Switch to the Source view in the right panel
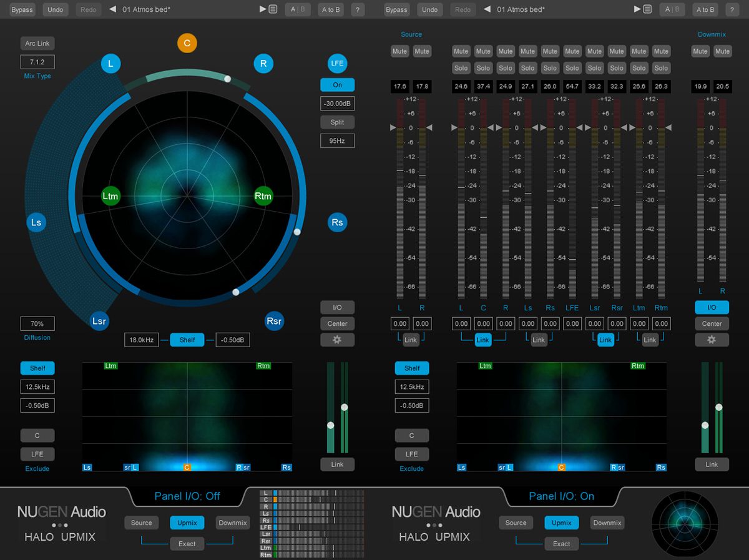The width and height of the screenshot is (749, 560). (x=516, y=523)
